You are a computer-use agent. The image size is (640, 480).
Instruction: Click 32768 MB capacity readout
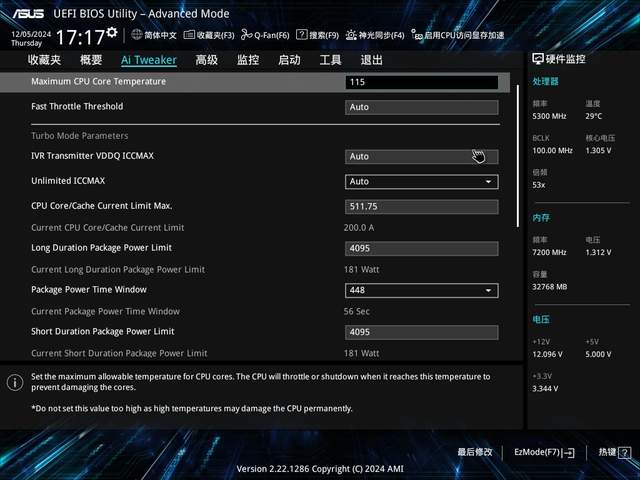[550, 287]
